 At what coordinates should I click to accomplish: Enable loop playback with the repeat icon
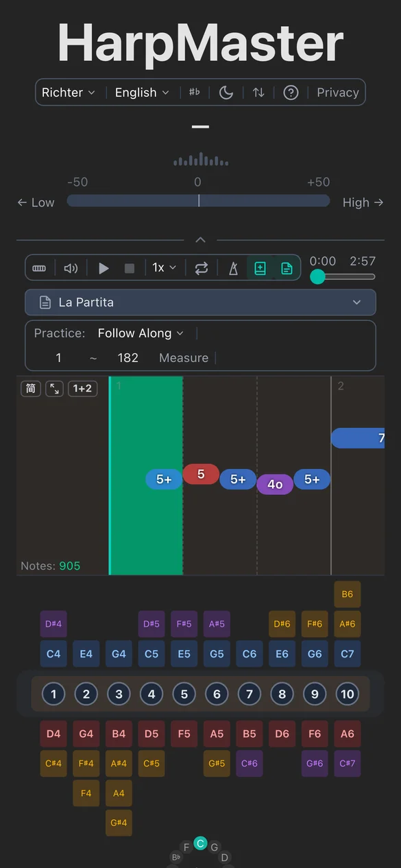(x=202, y=268)
